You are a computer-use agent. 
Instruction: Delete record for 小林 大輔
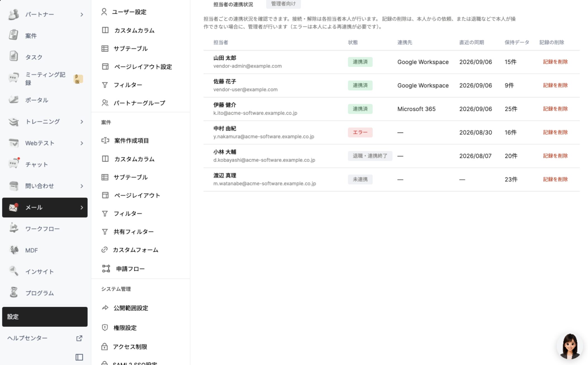[x=555, y=156]
